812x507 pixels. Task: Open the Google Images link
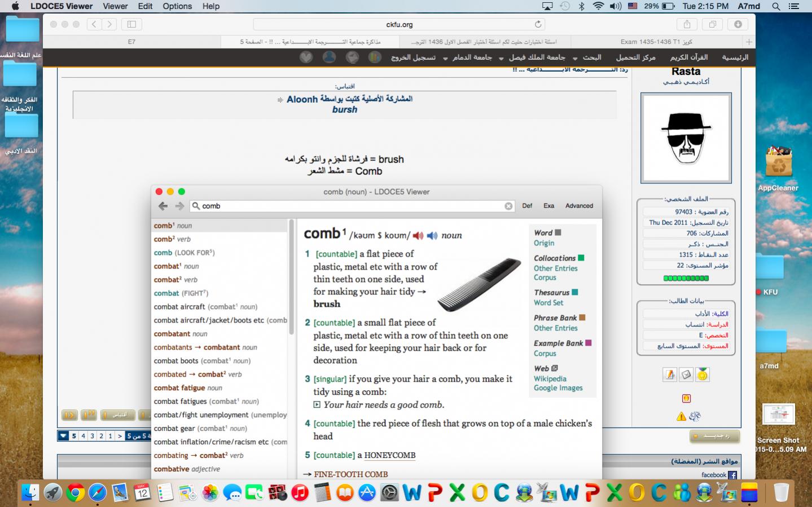tap(558, 388)
